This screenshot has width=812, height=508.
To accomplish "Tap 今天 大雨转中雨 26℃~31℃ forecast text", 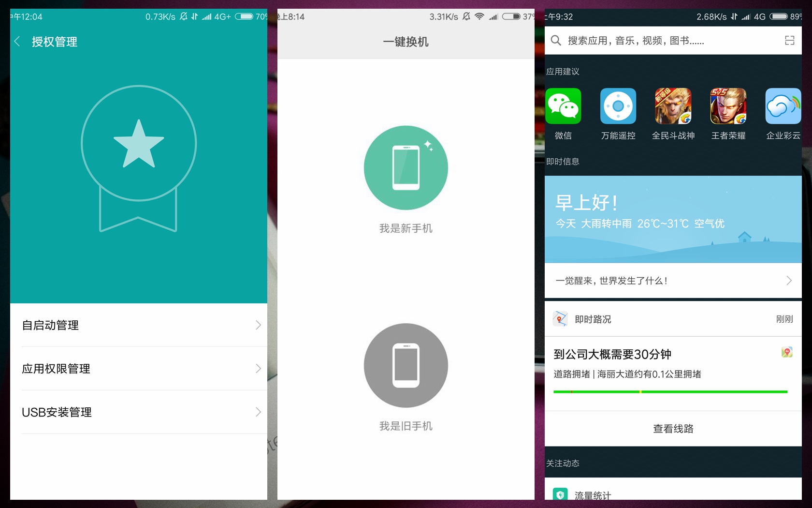I will [640, 224].
